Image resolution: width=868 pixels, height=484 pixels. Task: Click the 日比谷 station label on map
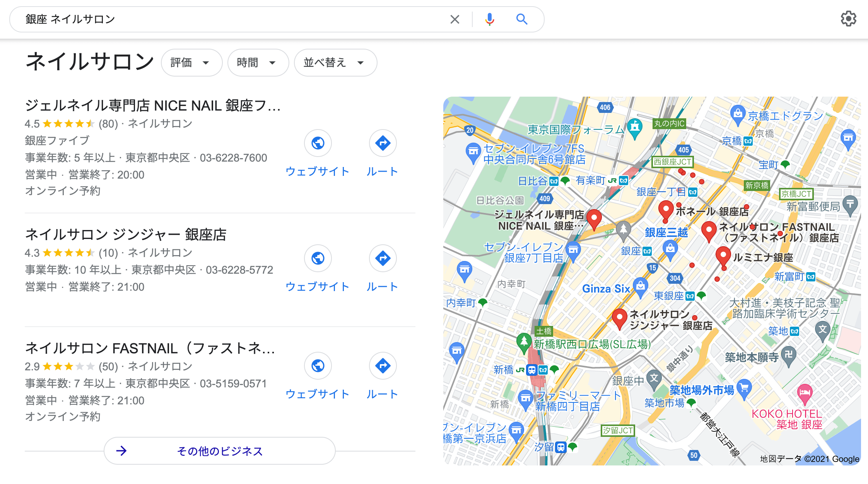(533, 181)
